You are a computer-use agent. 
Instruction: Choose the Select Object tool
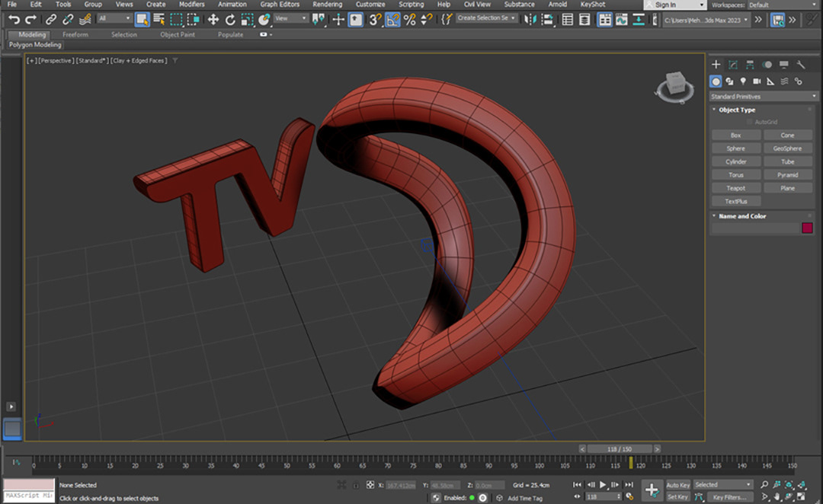143,20
